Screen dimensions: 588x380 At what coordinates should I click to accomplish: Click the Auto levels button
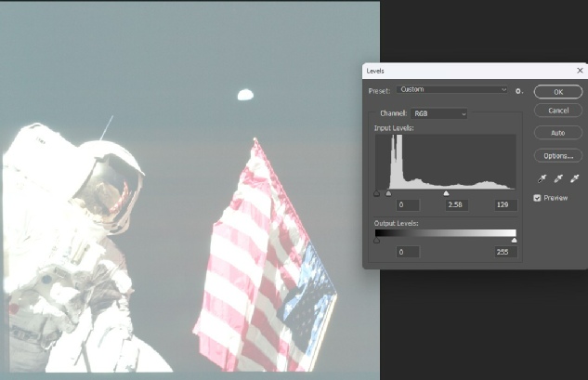coord(557,133)
